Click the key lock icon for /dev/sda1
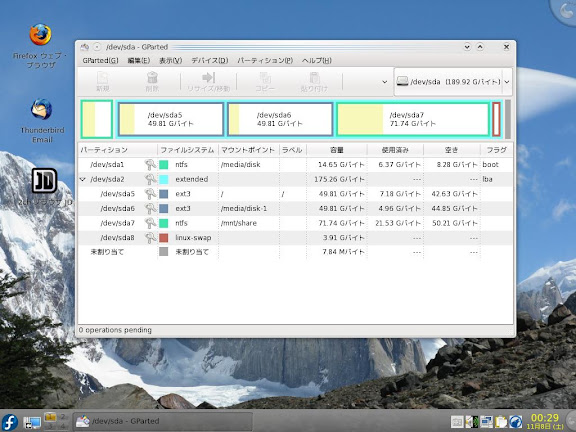 150,165
